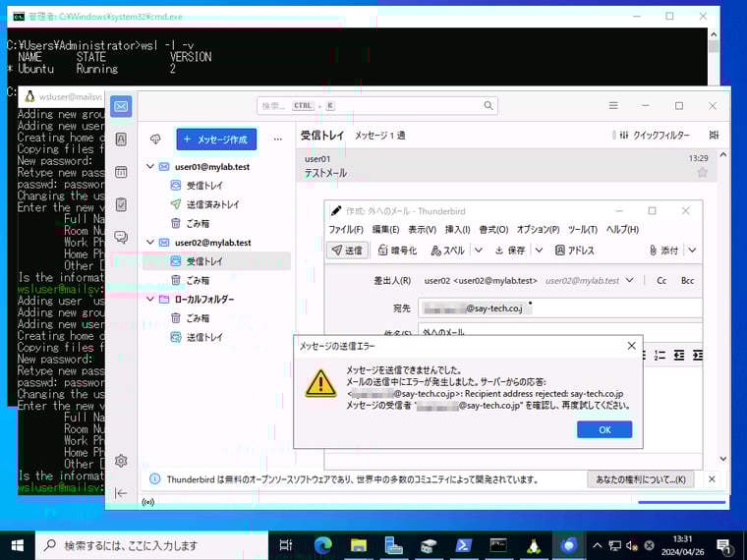Click OK in the send error dialog
Viewport: 747px width, 560px height.
(x=604, y=430)
